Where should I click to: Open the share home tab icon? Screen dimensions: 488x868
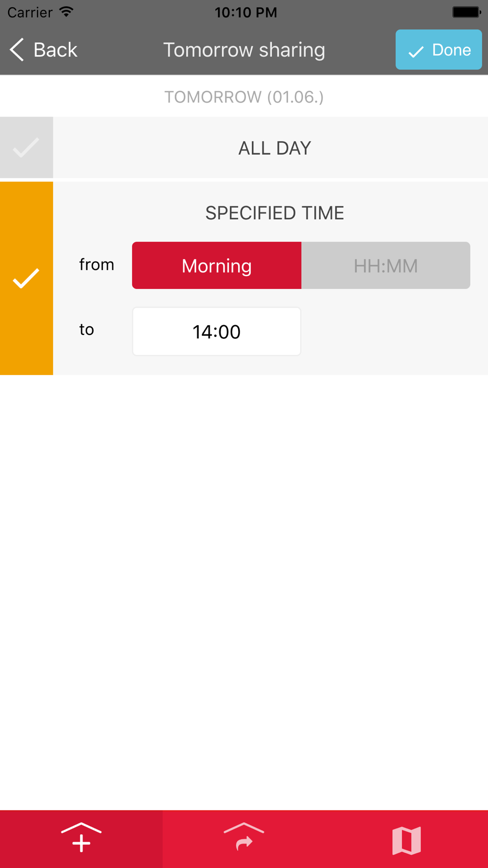[244, 837]
